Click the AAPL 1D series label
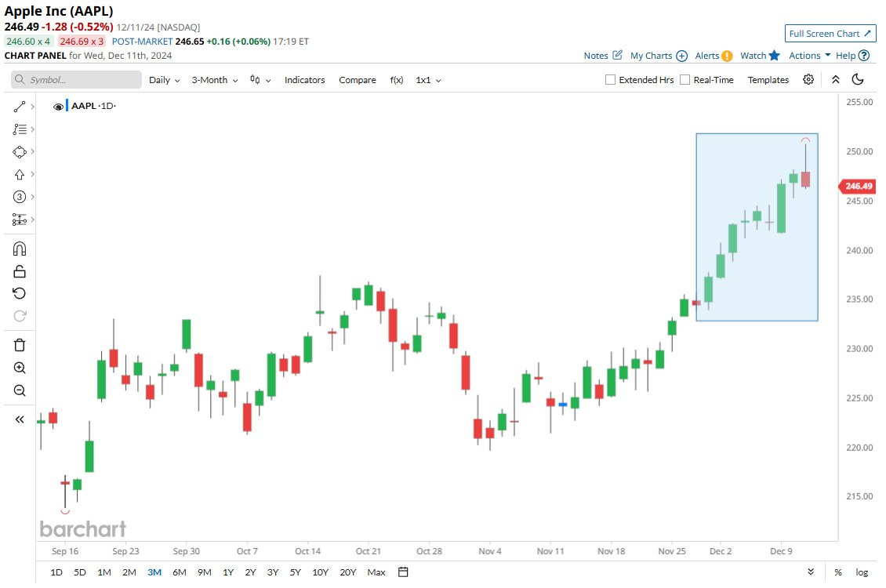 click(93, 106)
